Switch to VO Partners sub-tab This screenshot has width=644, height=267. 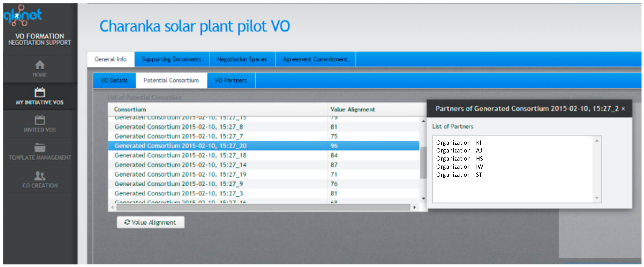coord(230,80)
